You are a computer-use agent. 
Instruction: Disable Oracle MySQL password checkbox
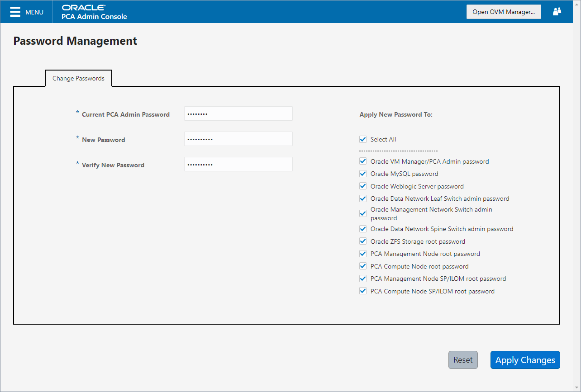(x=363, y=173)
